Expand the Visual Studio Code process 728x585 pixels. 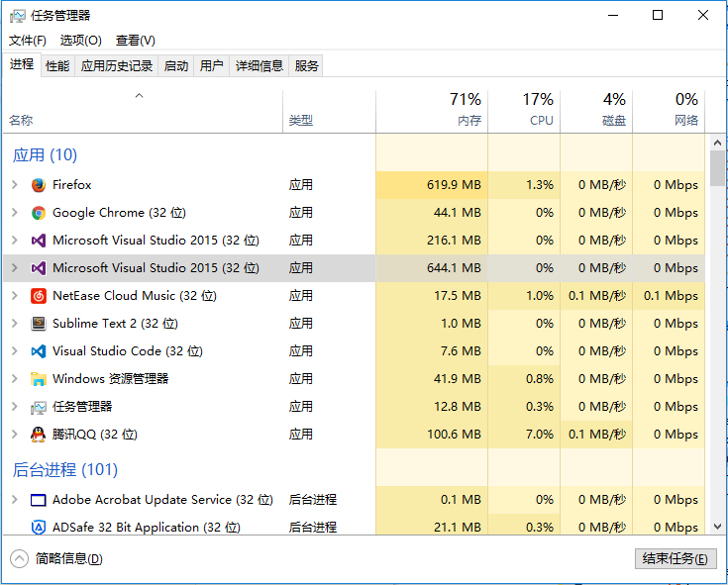tap(15, 351)
